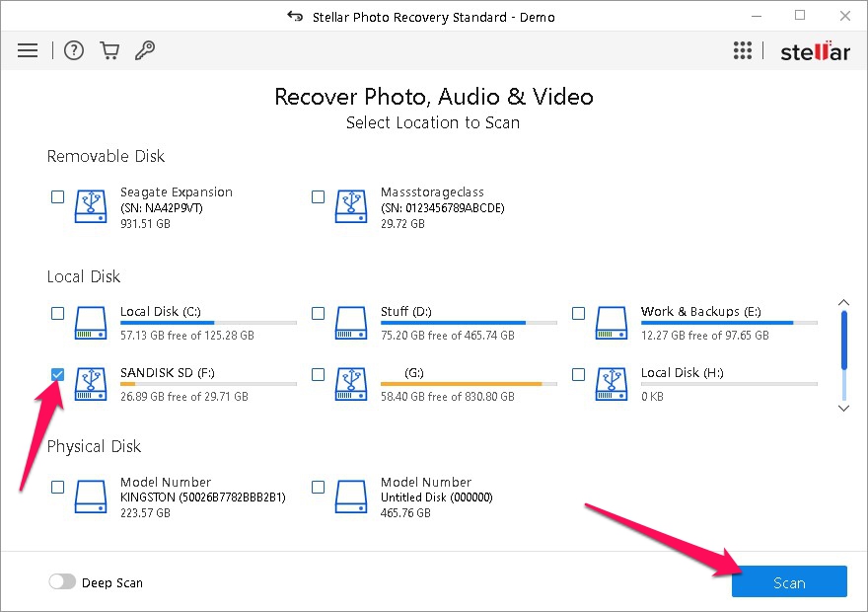Click the (G:) drive label

(x=414, y=373)
